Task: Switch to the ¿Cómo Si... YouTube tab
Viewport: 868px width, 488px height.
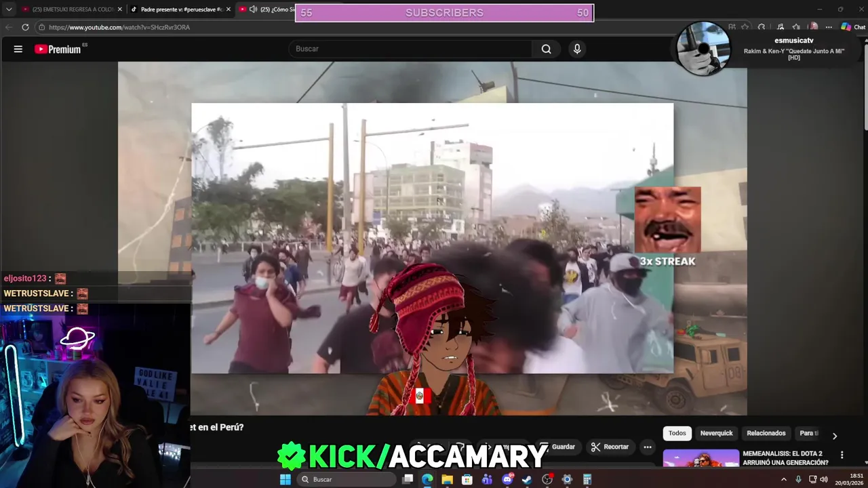Action: coord(277,9)
